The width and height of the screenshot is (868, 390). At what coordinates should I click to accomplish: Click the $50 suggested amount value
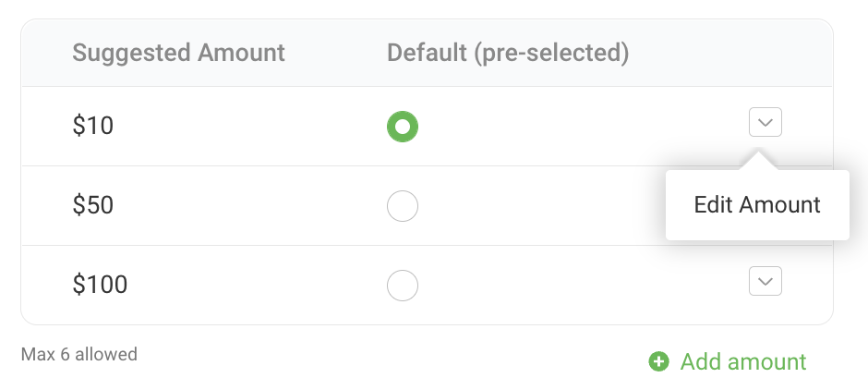pos(93,205)
